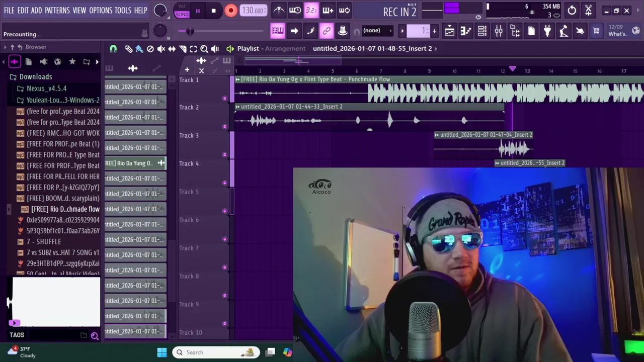Click the audio editor scissors icon
Image resolution: width=644 pixels, height=362 pixels.
tap(588, 10)
